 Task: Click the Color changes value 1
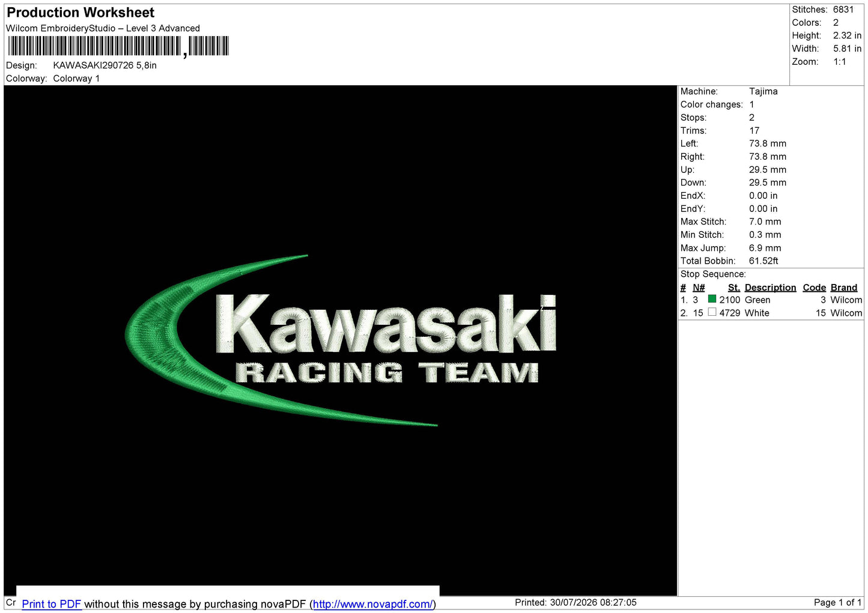751,104
